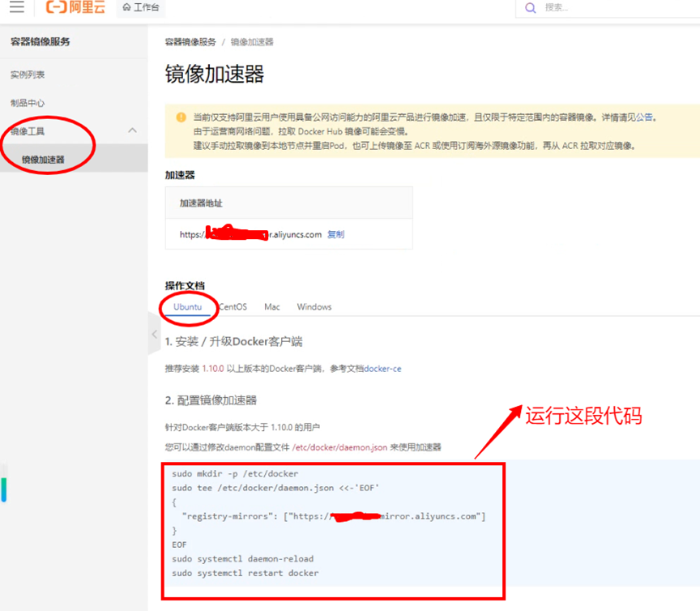Image resolution: width=700 pixels, height=611 pixels.
Task: Click the warning icon in the notice banner
Action: 181,117
